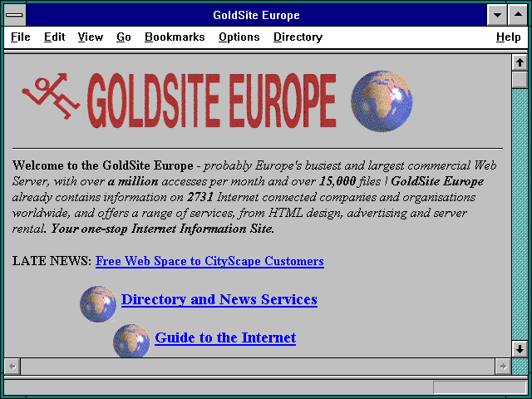Click the large globe image in header
This screenshot has width=532, height=399.
[382, 101]
